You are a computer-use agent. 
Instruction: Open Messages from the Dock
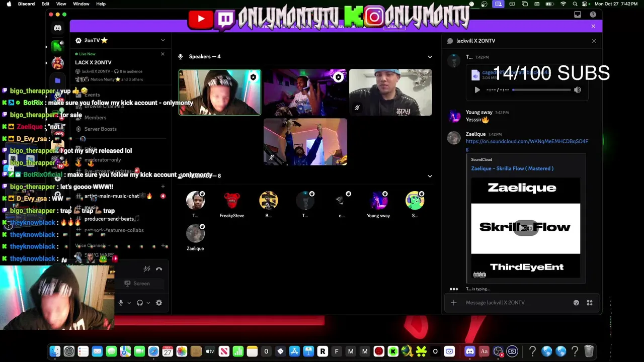click(111, 351)
